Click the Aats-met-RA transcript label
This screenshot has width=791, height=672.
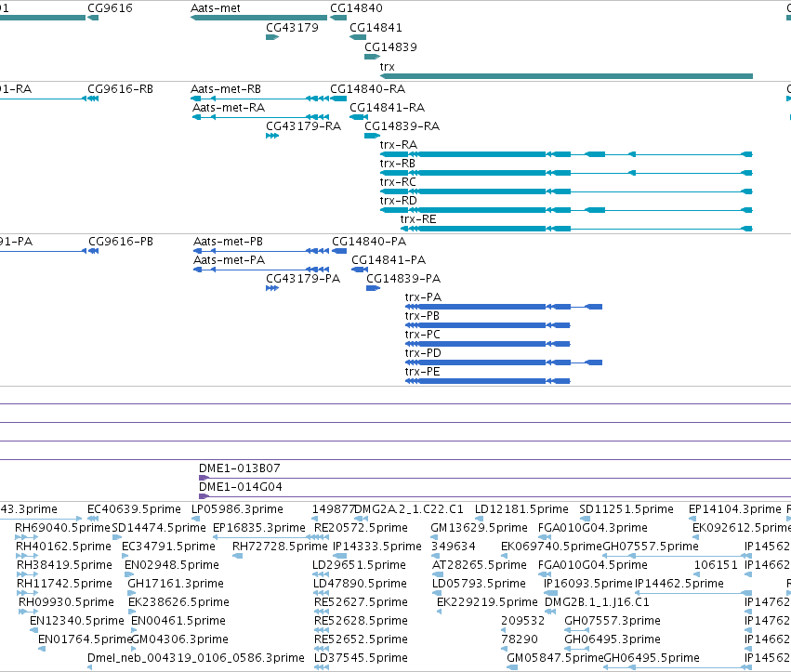(x=229, y=108)
